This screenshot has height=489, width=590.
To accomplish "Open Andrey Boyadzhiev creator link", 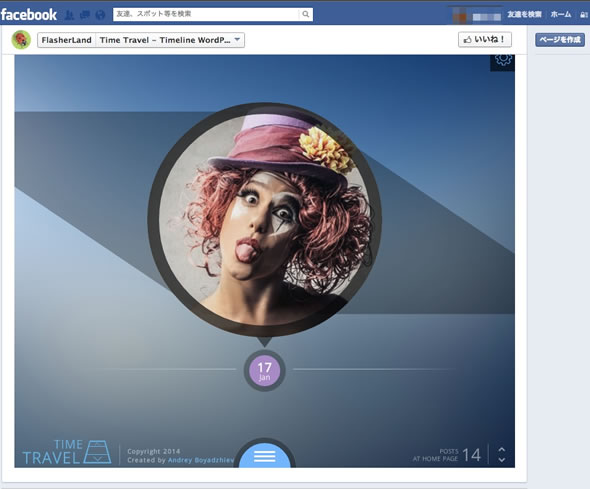I will (201, 460).
